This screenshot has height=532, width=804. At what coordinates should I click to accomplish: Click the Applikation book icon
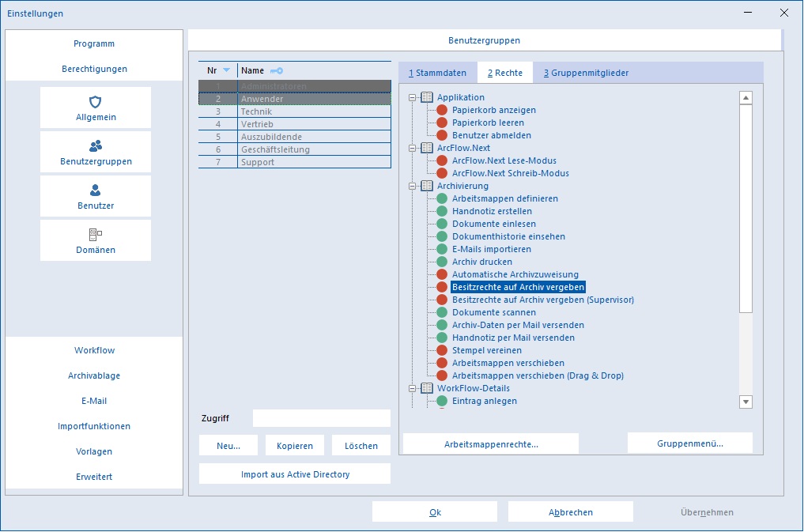427,97
